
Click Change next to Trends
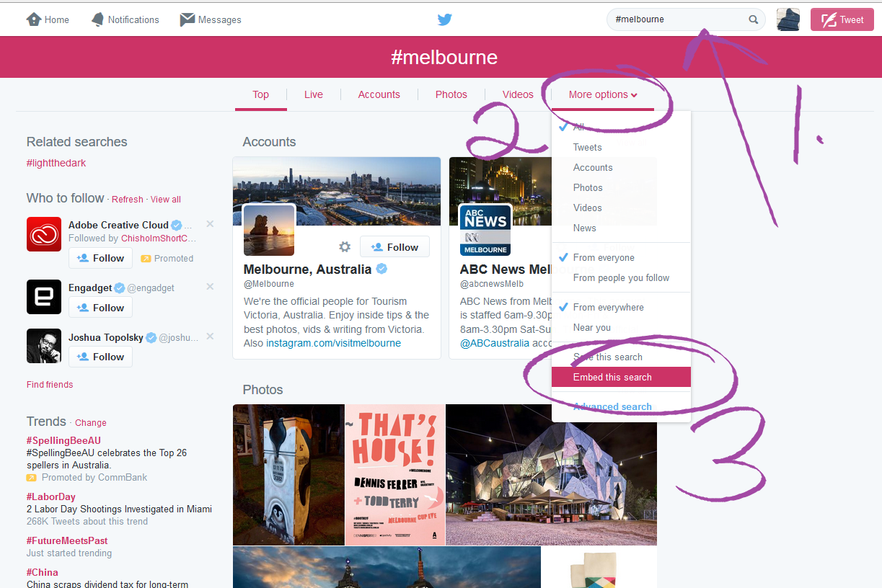coord(91,423)
